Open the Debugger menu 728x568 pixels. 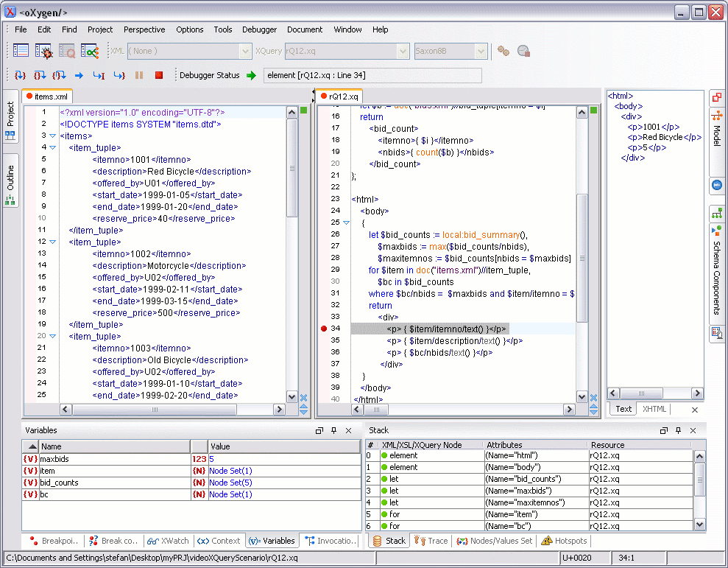pos(259,29)
